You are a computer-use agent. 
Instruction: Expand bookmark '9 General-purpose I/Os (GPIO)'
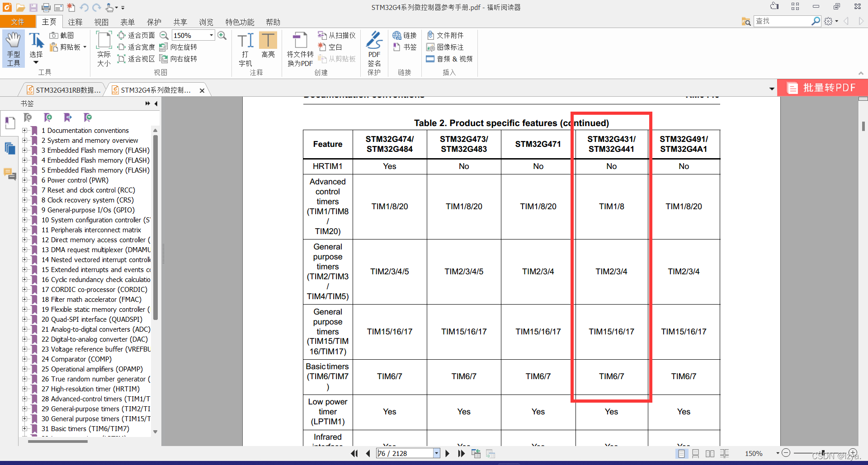tap(25, 210)
